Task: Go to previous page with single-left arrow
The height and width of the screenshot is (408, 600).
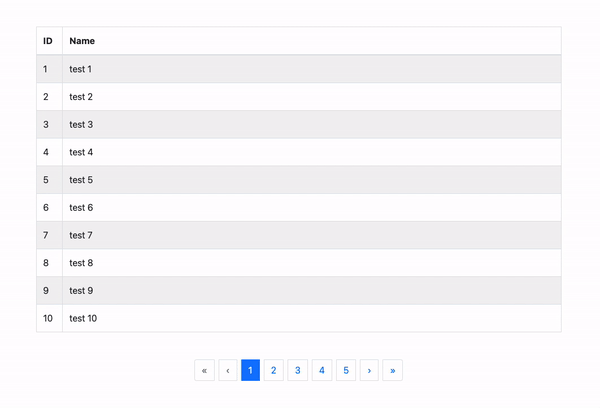Action: (x=228, y=370)
